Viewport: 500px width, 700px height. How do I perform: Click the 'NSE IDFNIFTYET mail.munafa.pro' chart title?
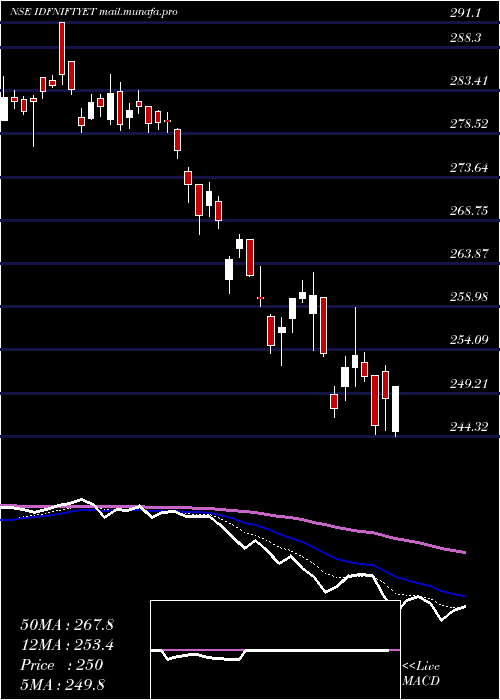coord(94,12)
